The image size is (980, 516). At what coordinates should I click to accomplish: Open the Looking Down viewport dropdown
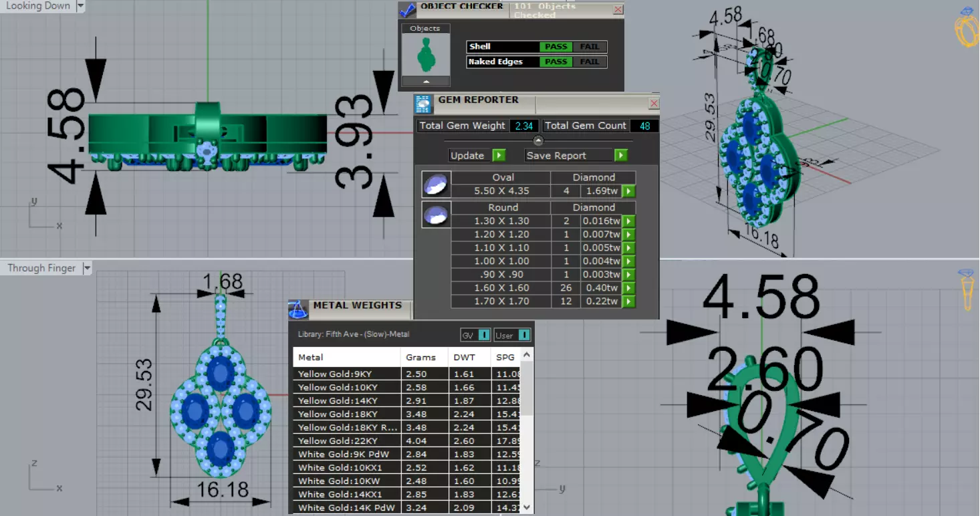[81, 6]
